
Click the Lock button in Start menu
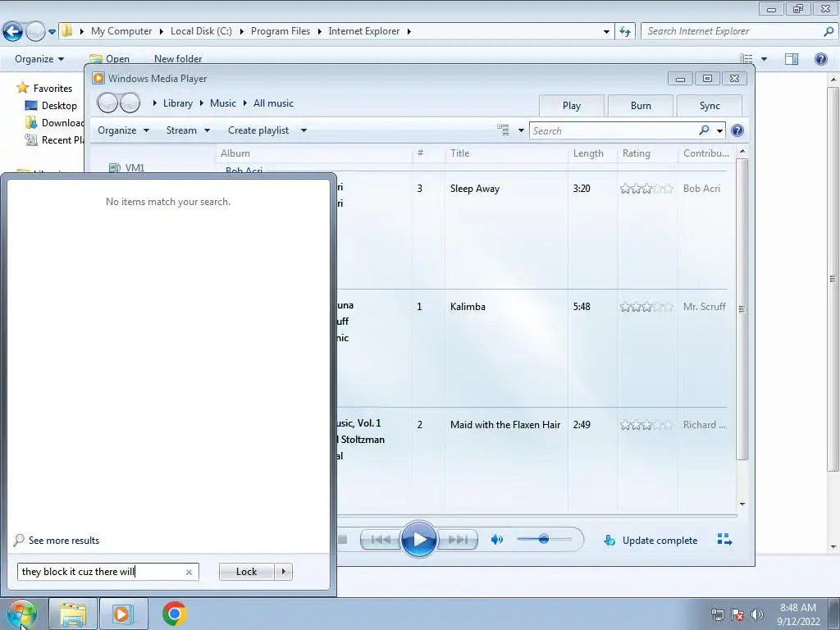[246, 572]
